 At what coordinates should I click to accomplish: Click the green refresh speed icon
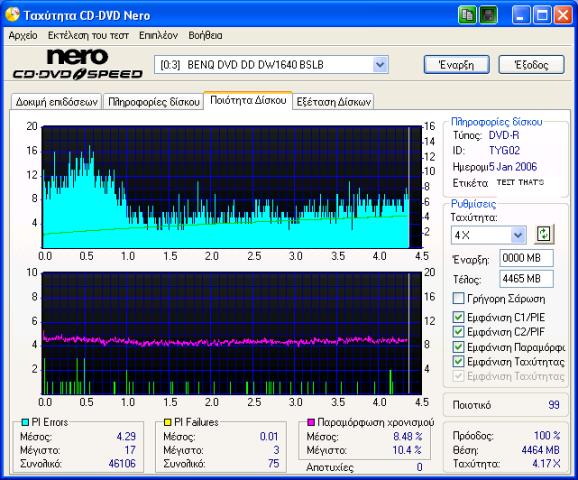pos(544,234)
